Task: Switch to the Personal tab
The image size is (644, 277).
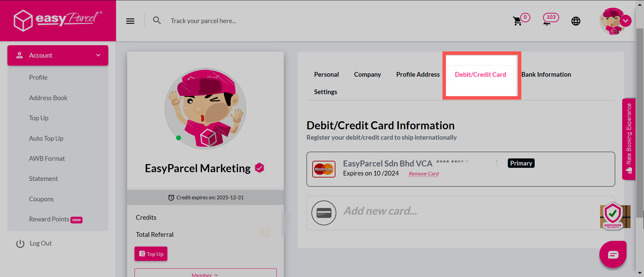Action: click(x=326, y=74)
